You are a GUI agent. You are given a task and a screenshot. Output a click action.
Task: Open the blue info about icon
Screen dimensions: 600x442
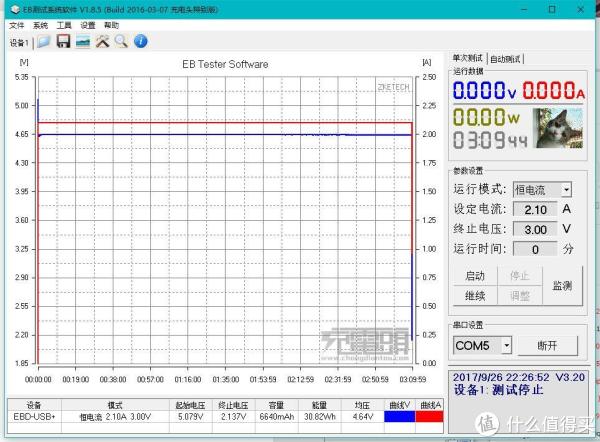[x=140, y=41]
